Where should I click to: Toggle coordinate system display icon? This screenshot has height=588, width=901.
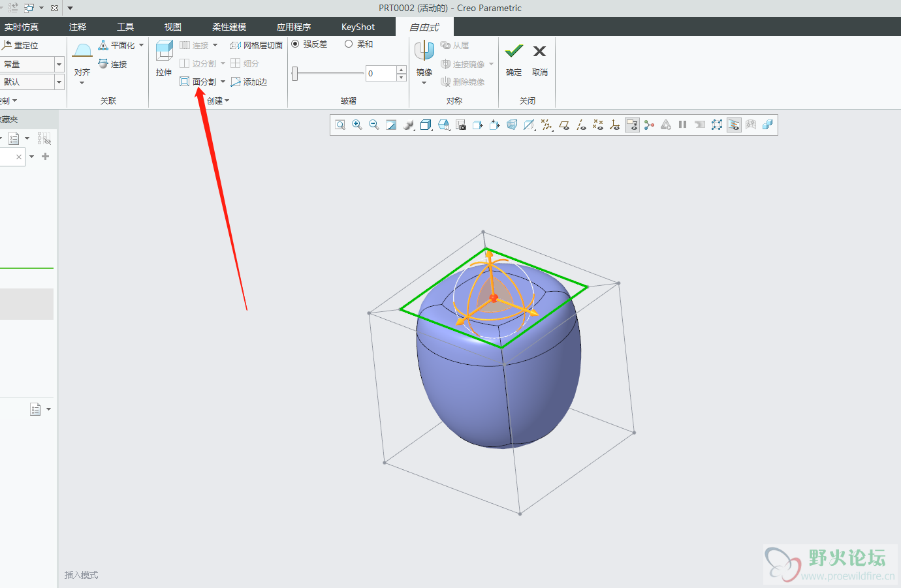pyautogui.click(x=615, y=125)
